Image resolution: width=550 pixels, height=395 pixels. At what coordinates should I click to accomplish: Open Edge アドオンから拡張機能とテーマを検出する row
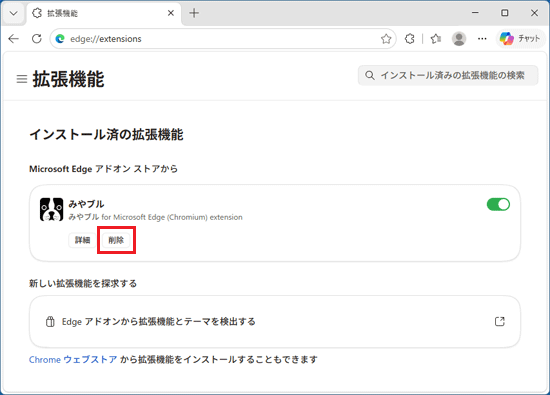tap(275, 322)
